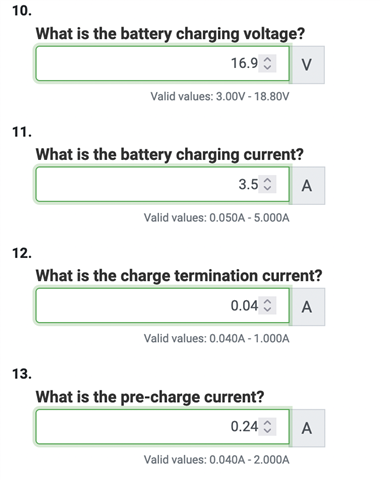Click the 'What is the battery charging voltage?' label
The width and height of the screenshot is (380, 480).
pos(170,34)
